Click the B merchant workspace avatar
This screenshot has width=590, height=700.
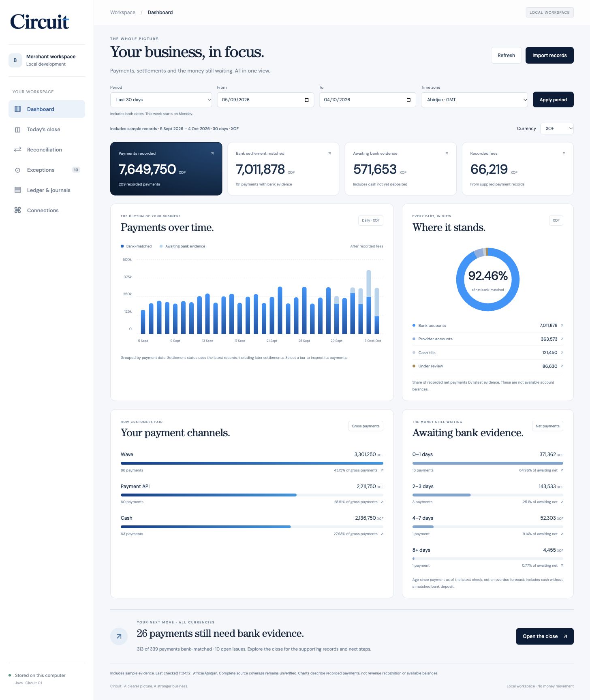click(15, 60)
